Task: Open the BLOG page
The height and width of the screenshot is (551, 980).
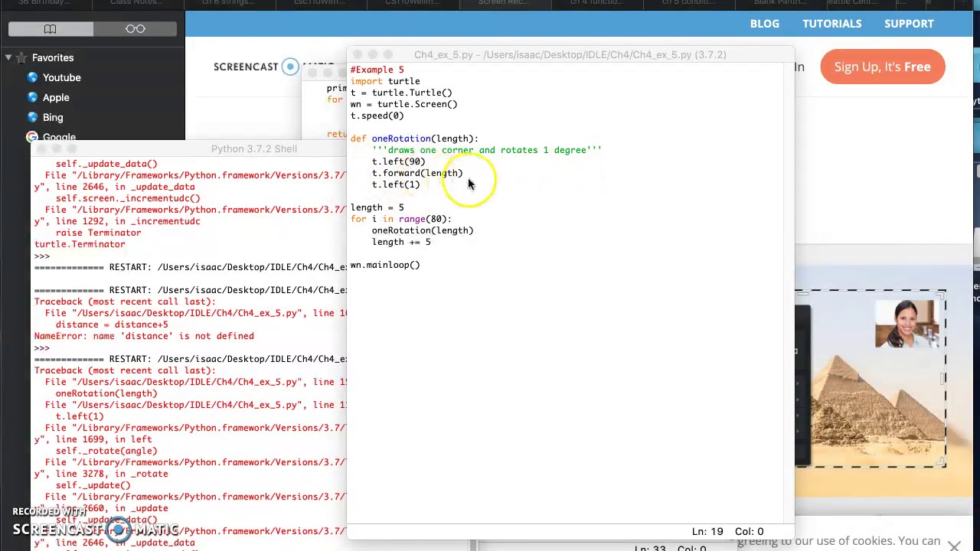Action: click(x=765, y=24)
